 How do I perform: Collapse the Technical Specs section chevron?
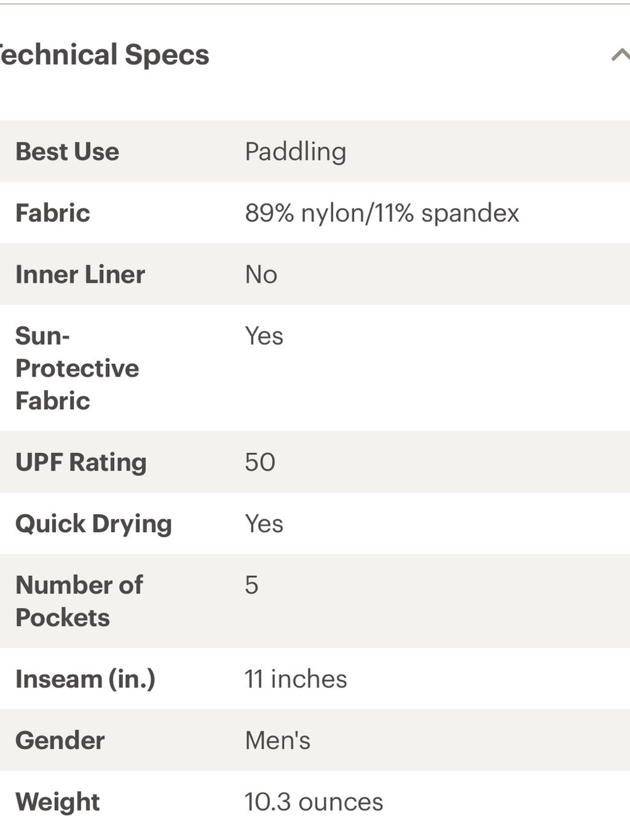(621, 55)
